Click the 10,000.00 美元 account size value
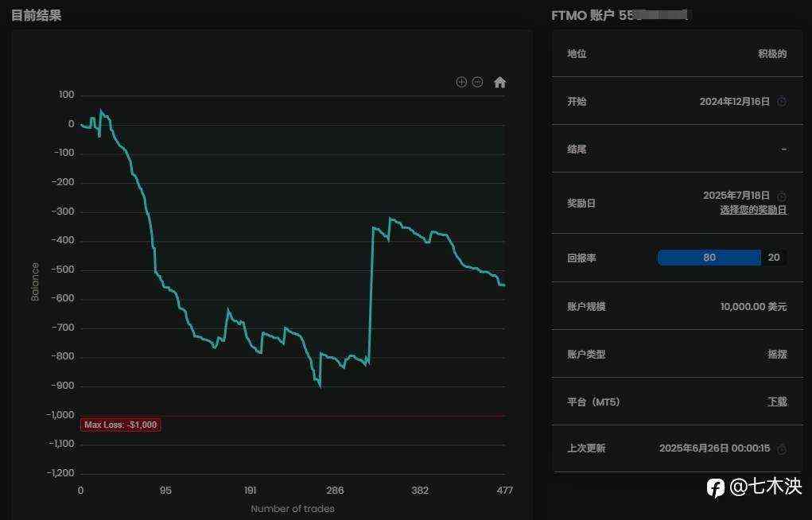The image size is (812, 520). pyautogui.click(x=753, y=306)
